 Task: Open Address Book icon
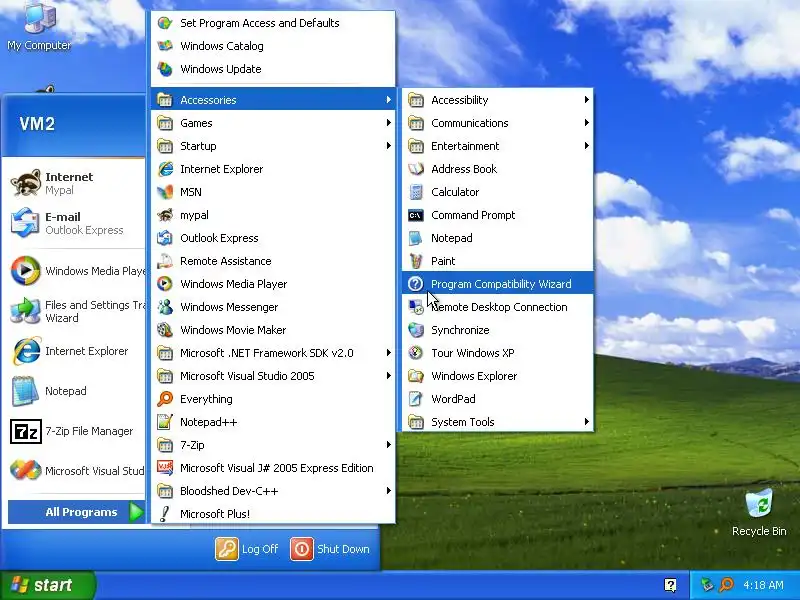(x=416, y=169)
